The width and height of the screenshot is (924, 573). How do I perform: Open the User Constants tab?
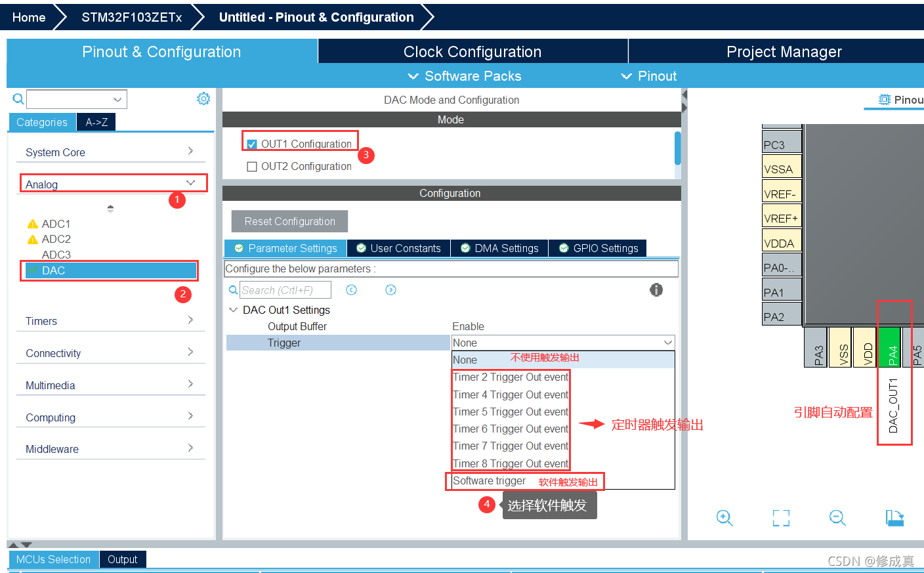399,248
